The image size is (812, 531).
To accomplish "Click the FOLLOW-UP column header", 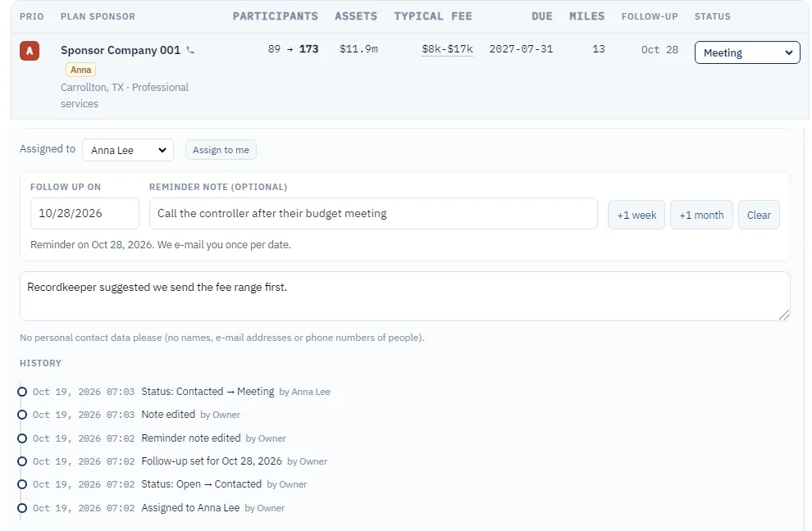I will pyautogui.click(x=650, y=16).
